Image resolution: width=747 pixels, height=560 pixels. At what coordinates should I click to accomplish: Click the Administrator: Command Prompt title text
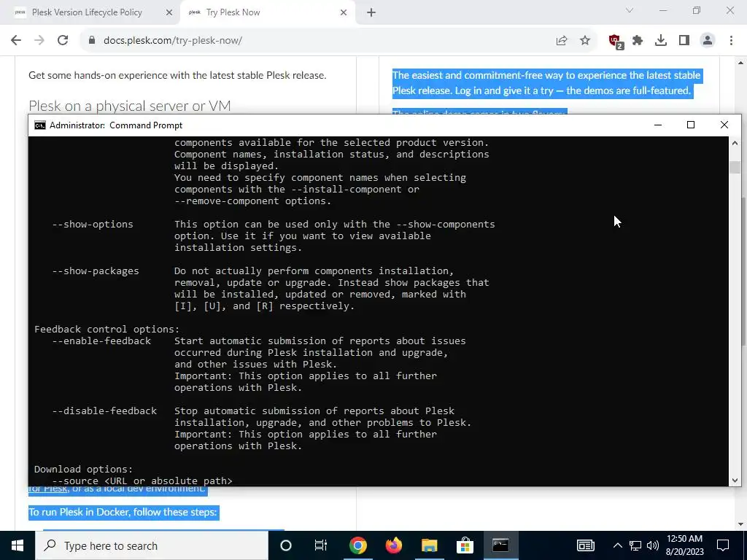pyautogui.click(x=116, y=125)
